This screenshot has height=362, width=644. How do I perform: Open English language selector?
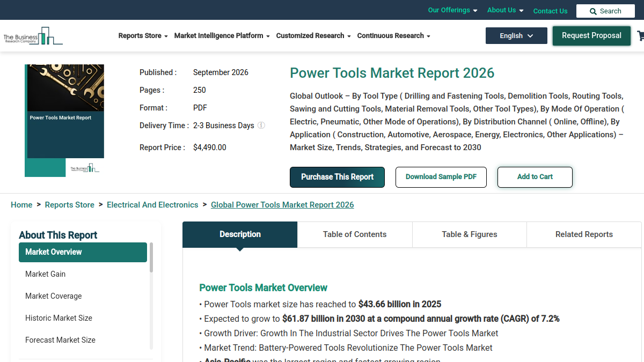[x=516, y=36]
